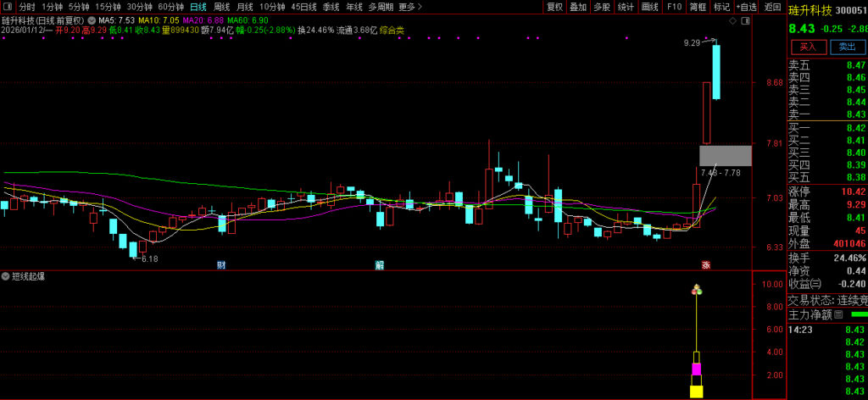Click the 财 financial marker icon
868x400 pixels.
click(221, 264)
